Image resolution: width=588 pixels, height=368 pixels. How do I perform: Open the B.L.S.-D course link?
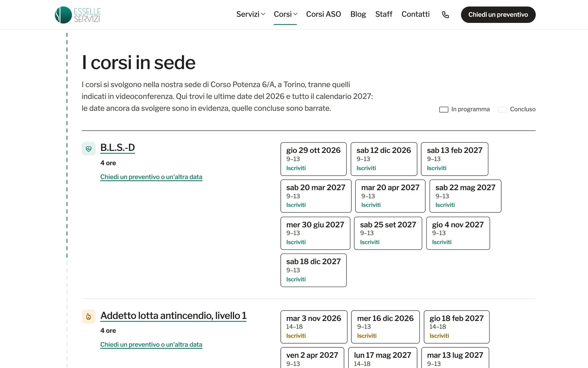pyautogui.click(x=118, y=148)
